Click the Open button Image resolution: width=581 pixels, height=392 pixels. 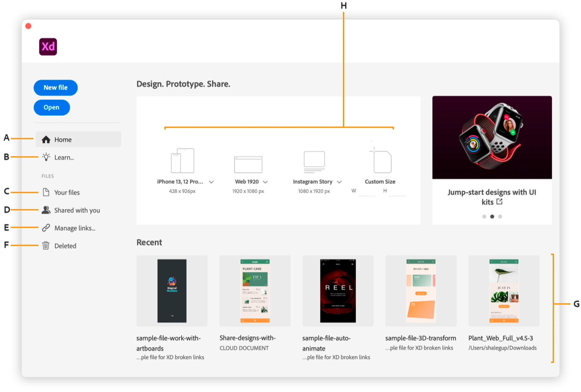51,107
